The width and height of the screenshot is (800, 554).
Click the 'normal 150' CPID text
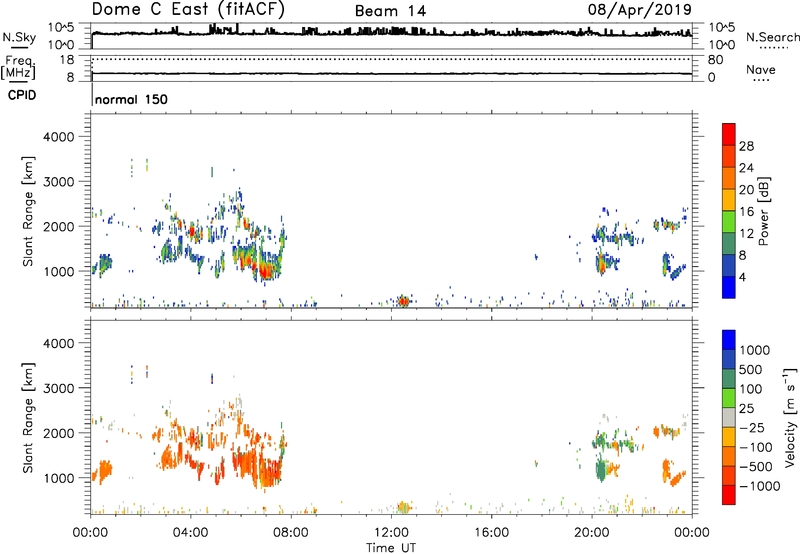(x=131, y=99)
